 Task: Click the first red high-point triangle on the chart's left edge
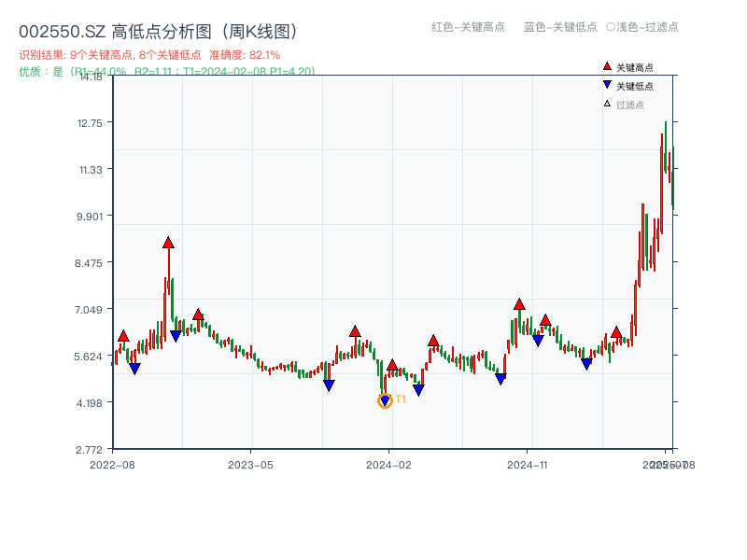(x=123, y=336)
